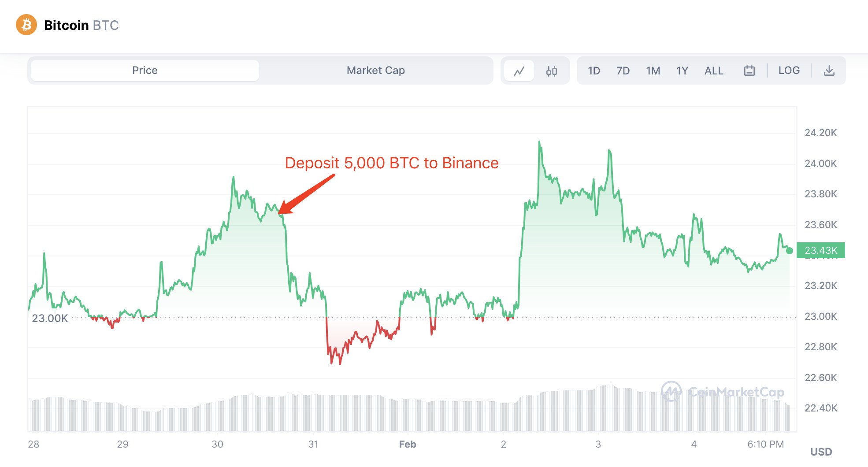Image resolution: width=868 pixels, height=467 pixels.
Task: Click the Bitcoin logo icon
Action: pos(26,25)
